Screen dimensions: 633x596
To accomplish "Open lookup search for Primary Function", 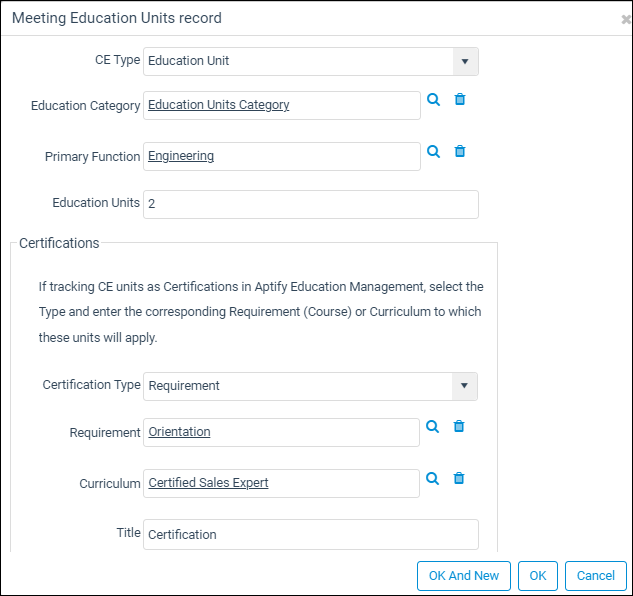I will [x=434, y=151].
